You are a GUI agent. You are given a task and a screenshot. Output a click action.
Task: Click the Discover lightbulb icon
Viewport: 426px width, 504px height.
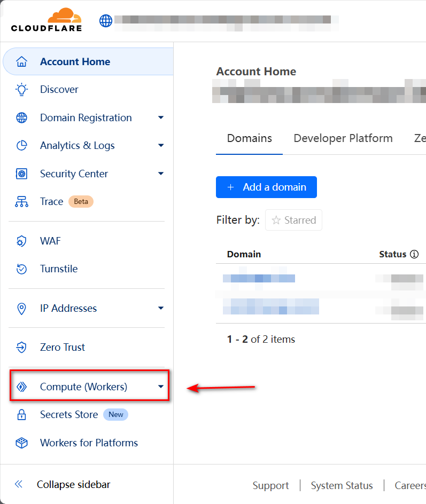coord(21,90)
